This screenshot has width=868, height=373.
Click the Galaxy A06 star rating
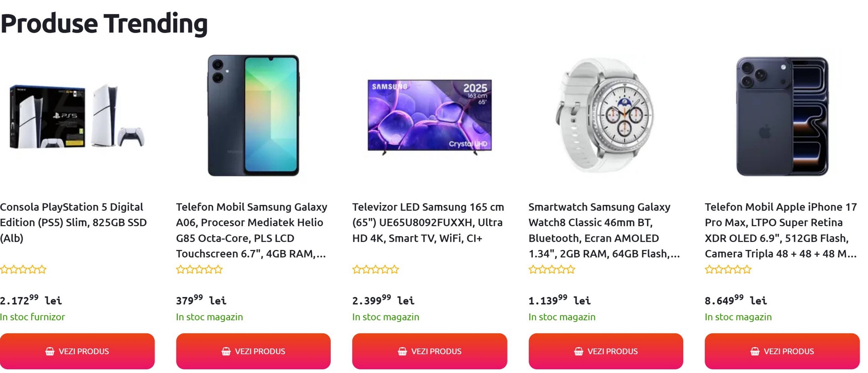[200, 270]
